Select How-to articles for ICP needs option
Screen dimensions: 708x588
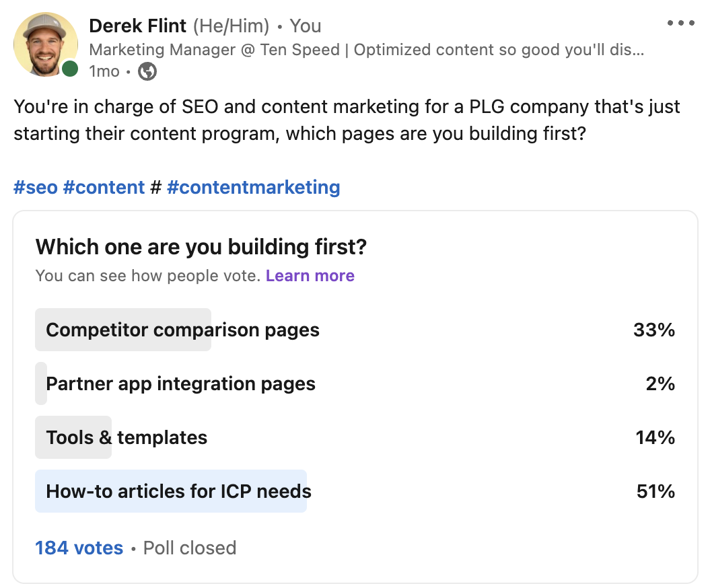point(178,492)
